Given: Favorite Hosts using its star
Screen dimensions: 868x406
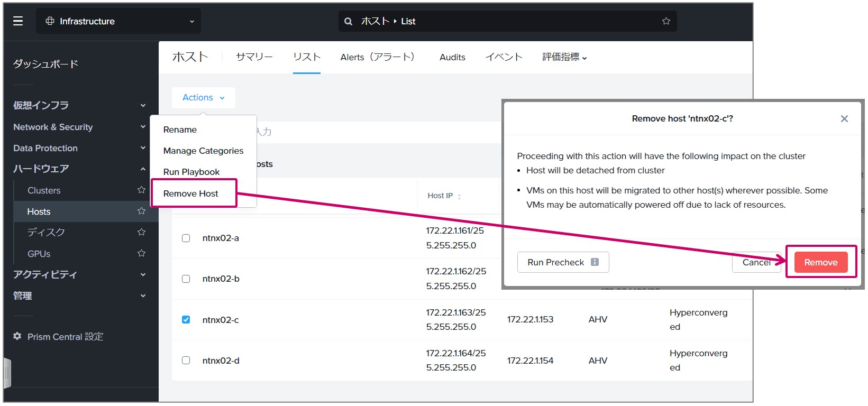Looking at the screenshot, I should click(141, 211).
